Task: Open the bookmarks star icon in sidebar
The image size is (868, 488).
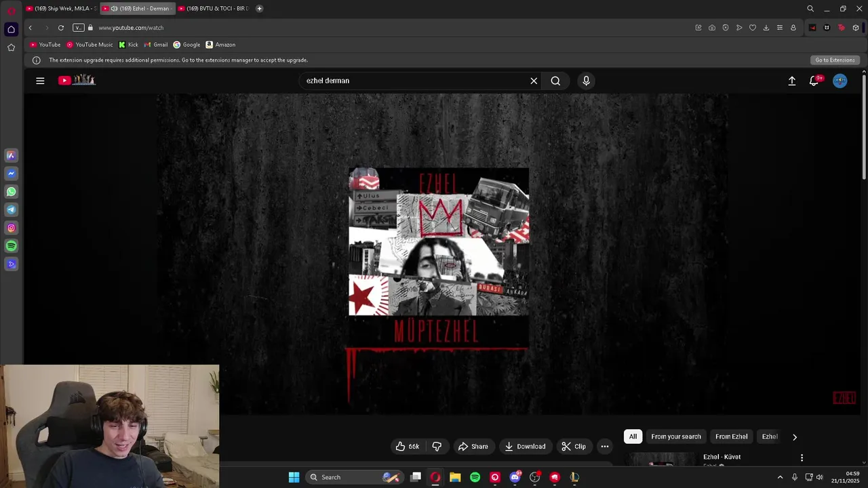Action: pos(11,47)
